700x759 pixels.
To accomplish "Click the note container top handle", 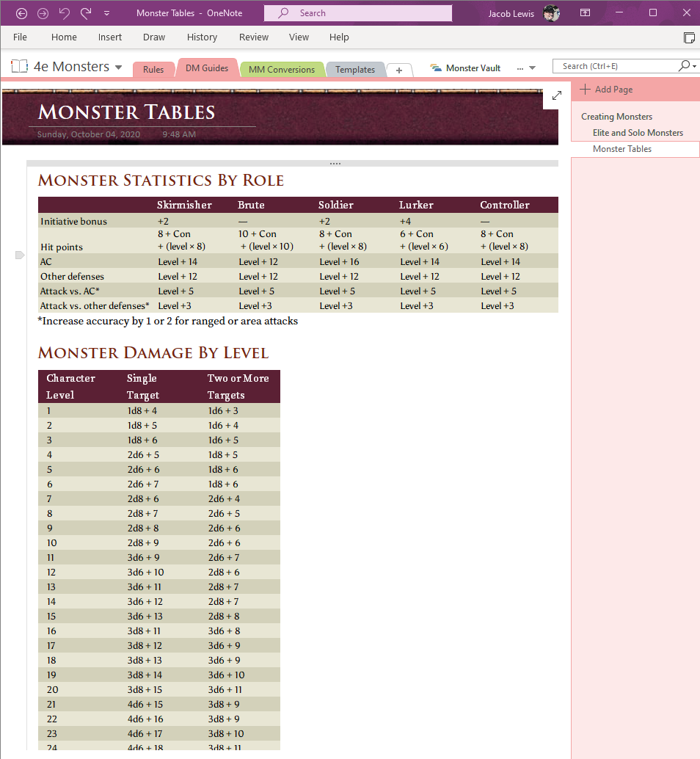I will 292,164.
